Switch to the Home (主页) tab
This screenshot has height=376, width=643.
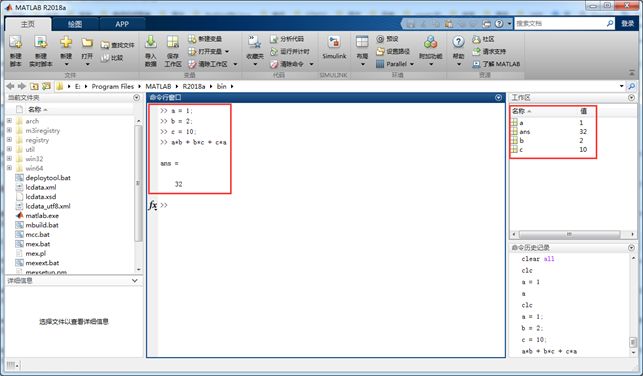(x=28, y=24)
